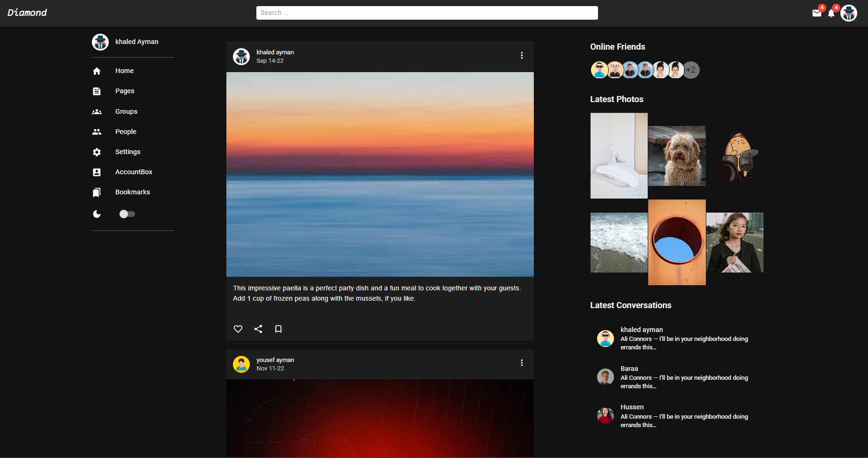Toggle the dark mode switch
868x458 pixels.
127,214
